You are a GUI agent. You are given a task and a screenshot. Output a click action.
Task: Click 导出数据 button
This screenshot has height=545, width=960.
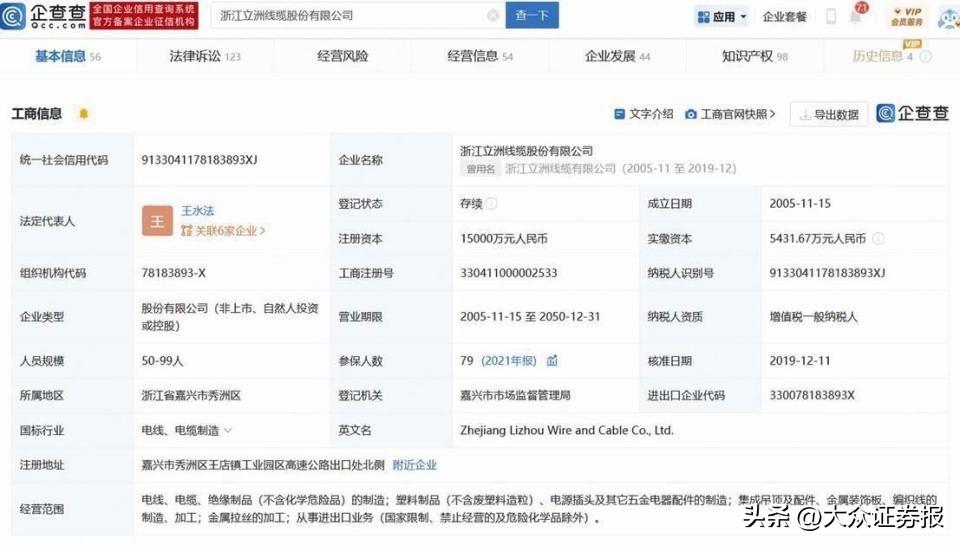(829, 114)
